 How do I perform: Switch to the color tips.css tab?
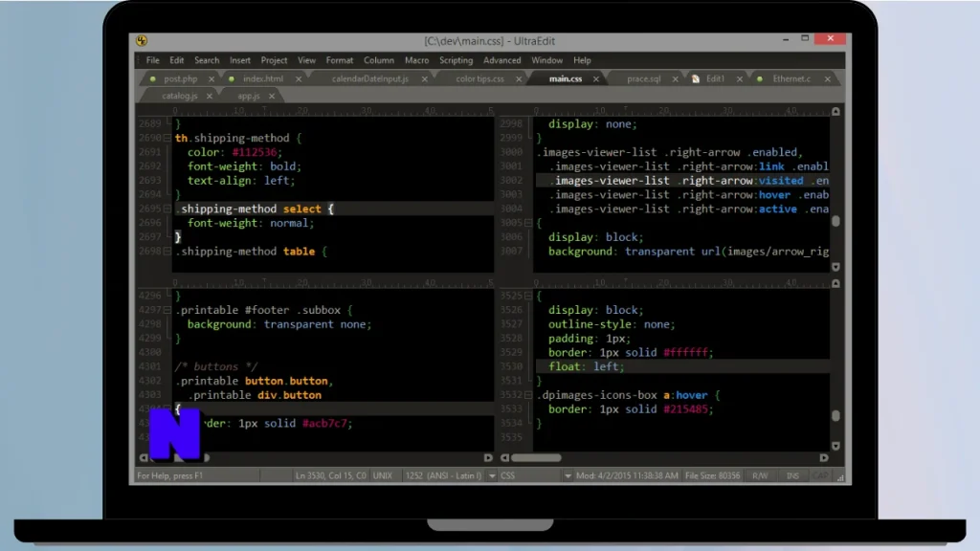[x=480, y=79]
